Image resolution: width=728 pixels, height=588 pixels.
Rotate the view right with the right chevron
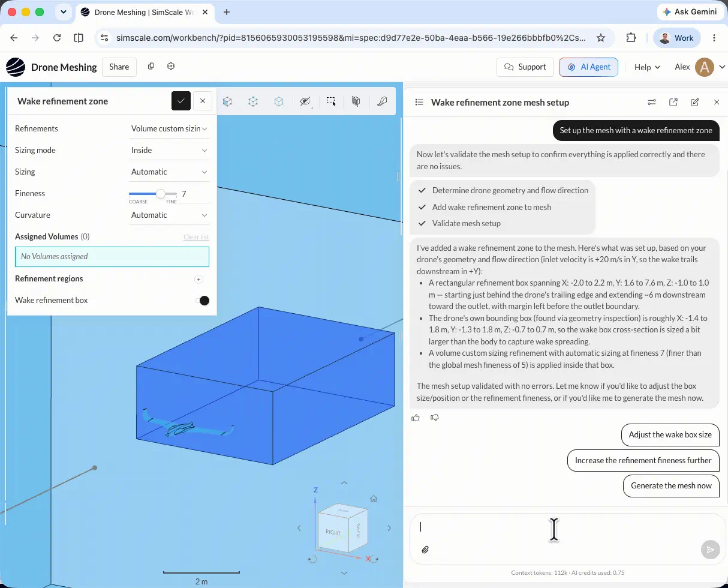click(389, 528)
